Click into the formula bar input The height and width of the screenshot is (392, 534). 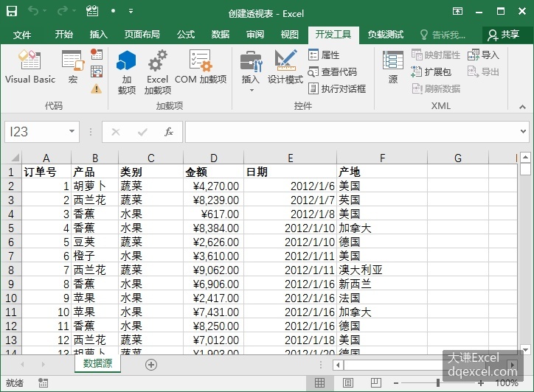[x=352, y=131]
